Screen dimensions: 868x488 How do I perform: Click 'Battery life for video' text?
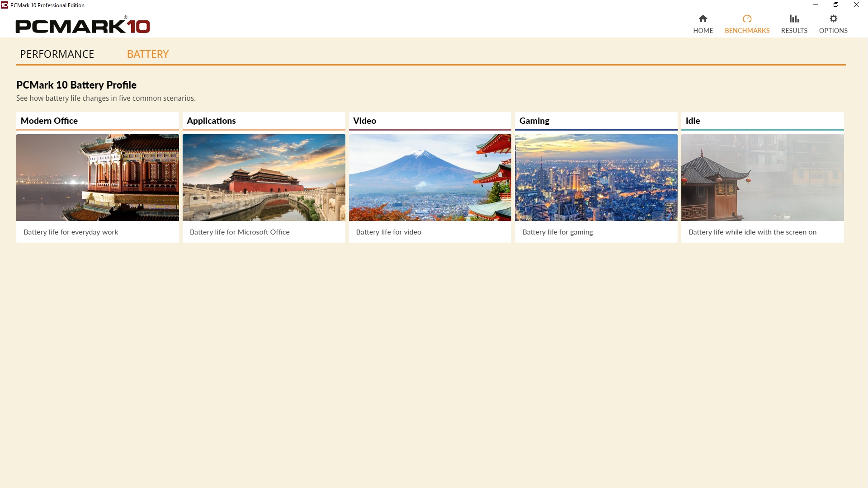point(388,232)
